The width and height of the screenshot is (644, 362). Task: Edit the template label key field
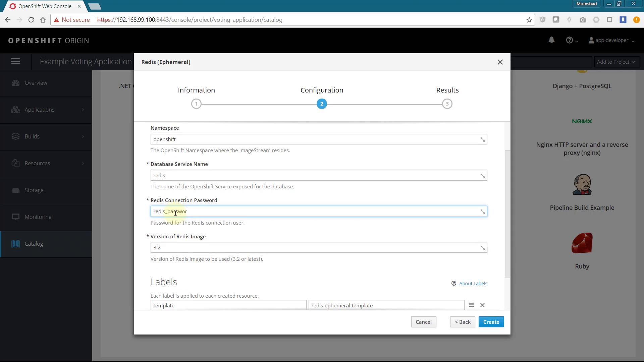[x=228, y=305]
